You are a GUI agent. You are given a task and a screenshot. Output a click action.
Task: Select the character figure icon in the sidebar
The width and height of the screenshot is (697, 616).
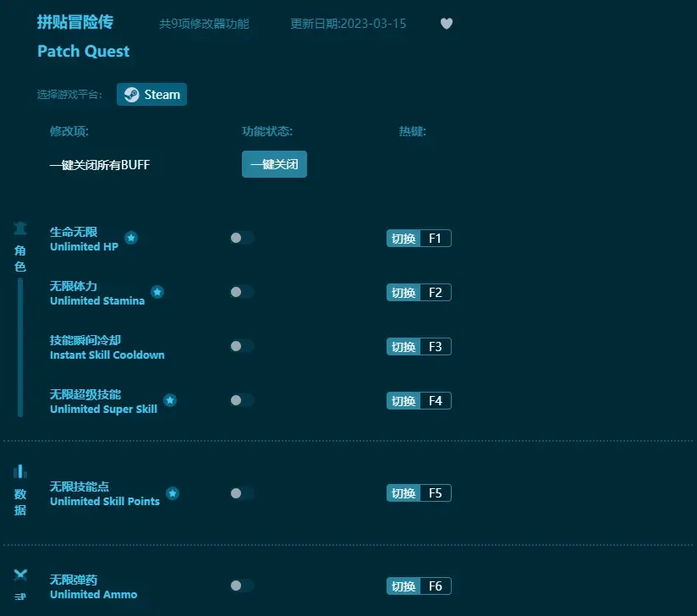(x=19, y=227)
